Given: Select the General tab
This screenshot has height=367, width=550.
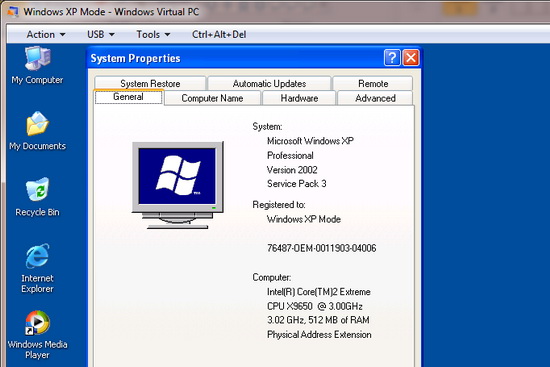Looking at the screenshot, I should [128, 97].
